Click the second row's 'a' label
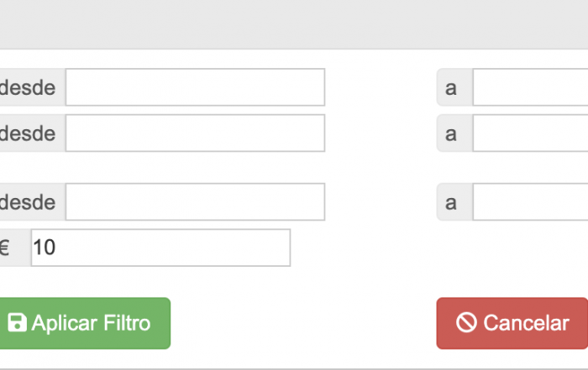The image size is (588, 370). [452, 133]
